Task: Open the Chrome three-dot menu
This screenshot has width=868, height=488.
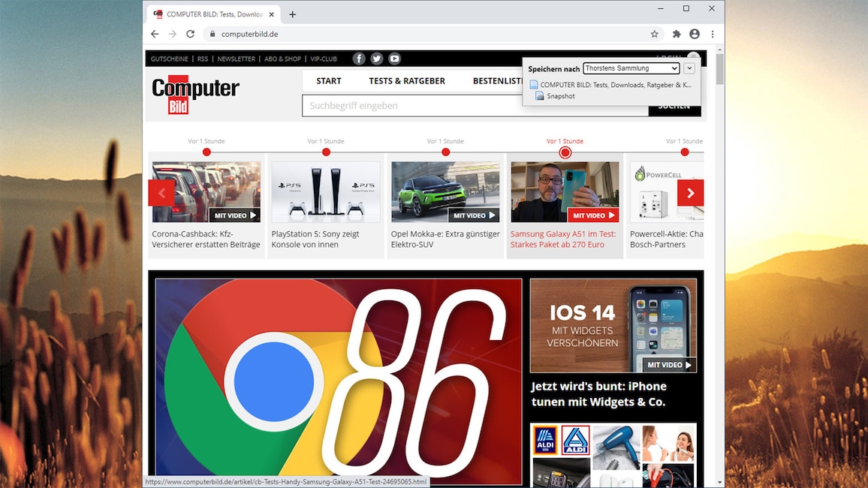Action: click(x=713, y=34)
